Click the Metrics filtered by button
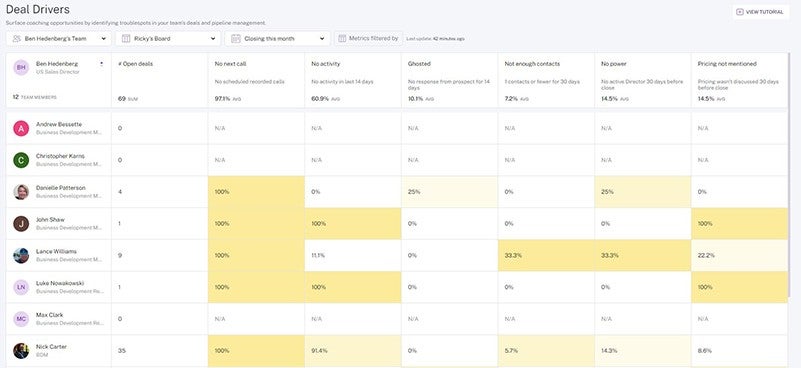The height and width of the screenshot is (368, 801). (x=368, y=38)
